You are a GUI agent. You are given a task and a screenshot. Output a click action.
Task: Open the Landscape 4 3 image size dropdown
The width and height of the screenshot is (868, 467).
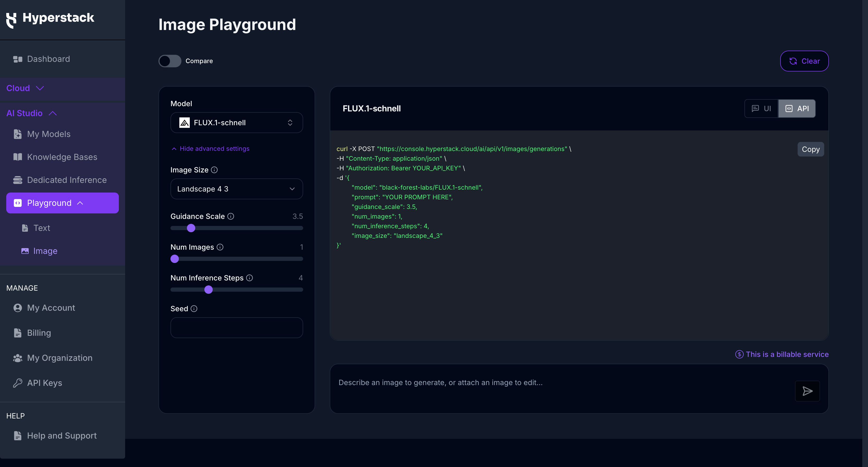pyautogui.click(x=236, y=189)
